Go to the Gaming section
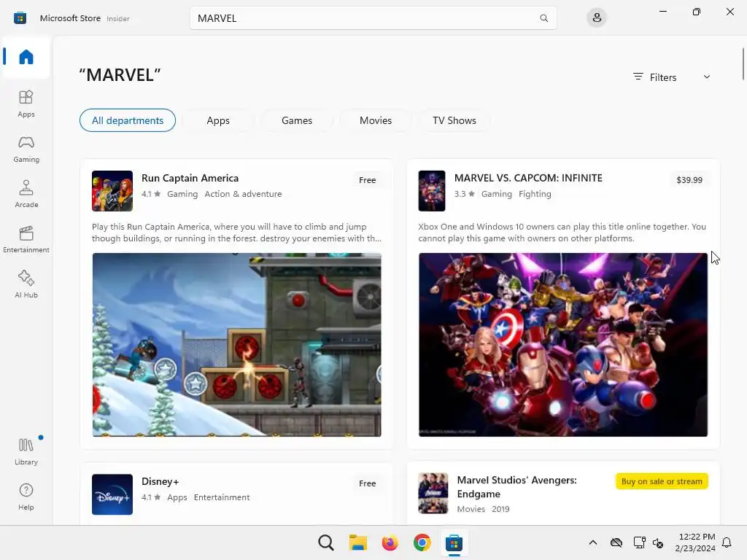This screenshot has width=747, height=560. click(26, 149)
